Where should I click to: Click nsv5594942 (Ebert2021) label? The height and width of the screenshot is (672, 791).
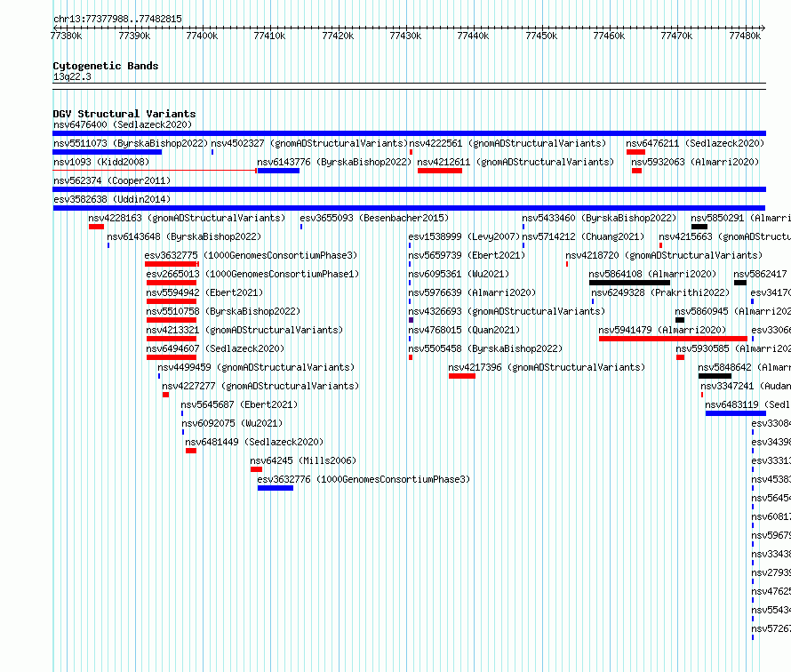(x=204, y=292)
